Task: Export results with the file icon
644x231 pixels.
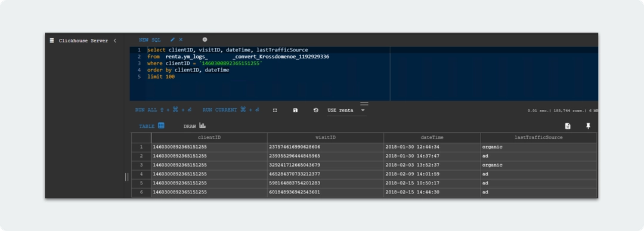Action: [568, 126]
